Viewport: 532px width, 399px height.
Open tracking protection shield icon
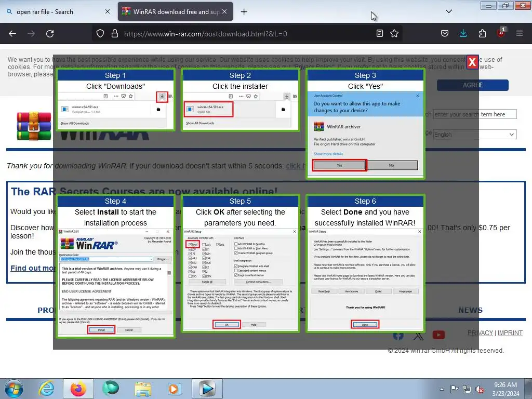100,34
